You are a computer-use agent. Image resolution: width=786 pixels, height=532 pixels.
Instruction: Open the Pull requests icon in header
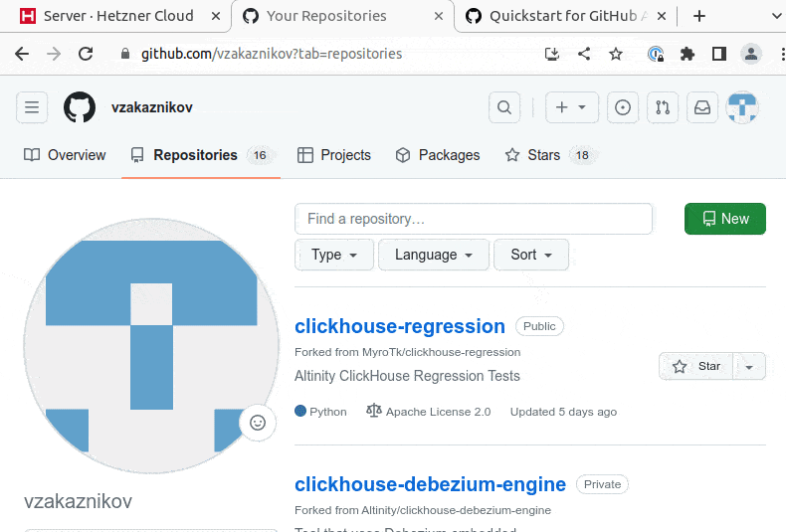click(663, 107)
